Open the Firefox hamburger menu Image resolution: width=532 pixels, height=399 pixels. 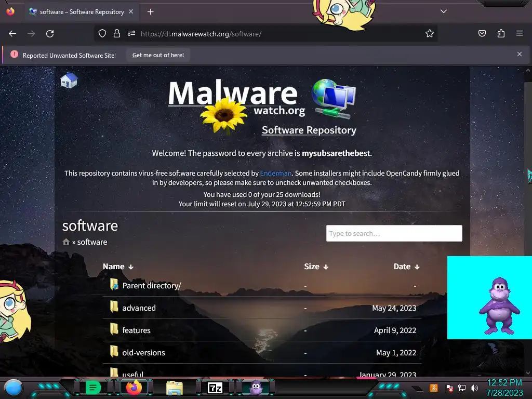pos(520,33)
